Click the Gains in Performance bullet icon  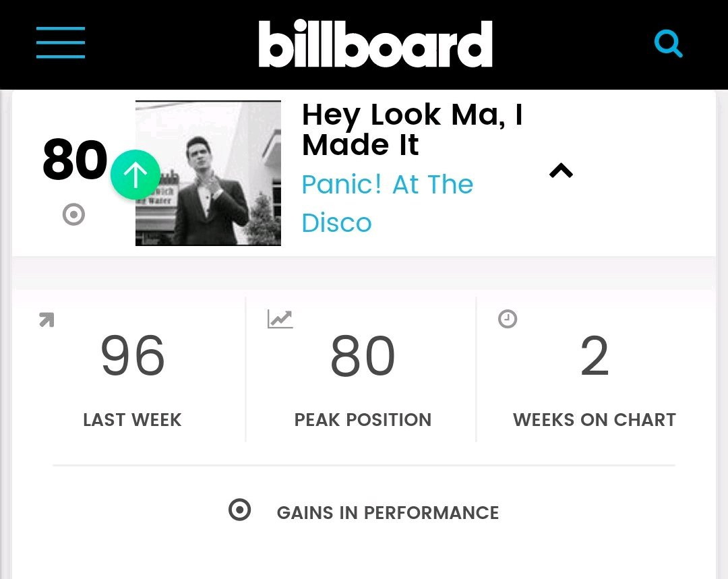(239, 510)
